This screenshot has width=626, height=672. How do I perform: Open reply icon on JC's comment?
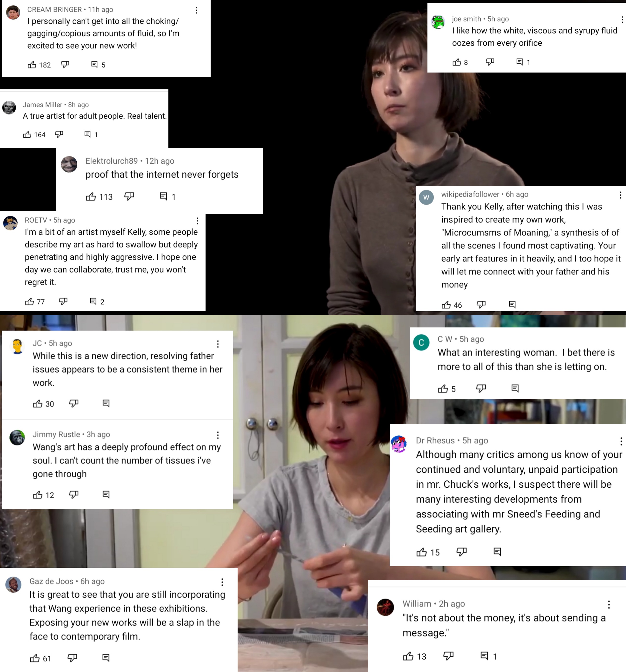[x=106, y=403]
